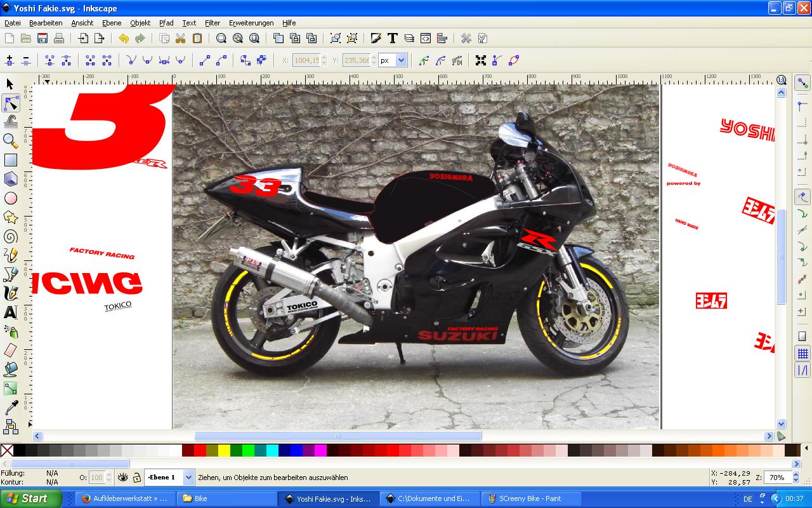Toggle the layer lock icon
Screen dimensions: 812x508
tap(136, 478)
